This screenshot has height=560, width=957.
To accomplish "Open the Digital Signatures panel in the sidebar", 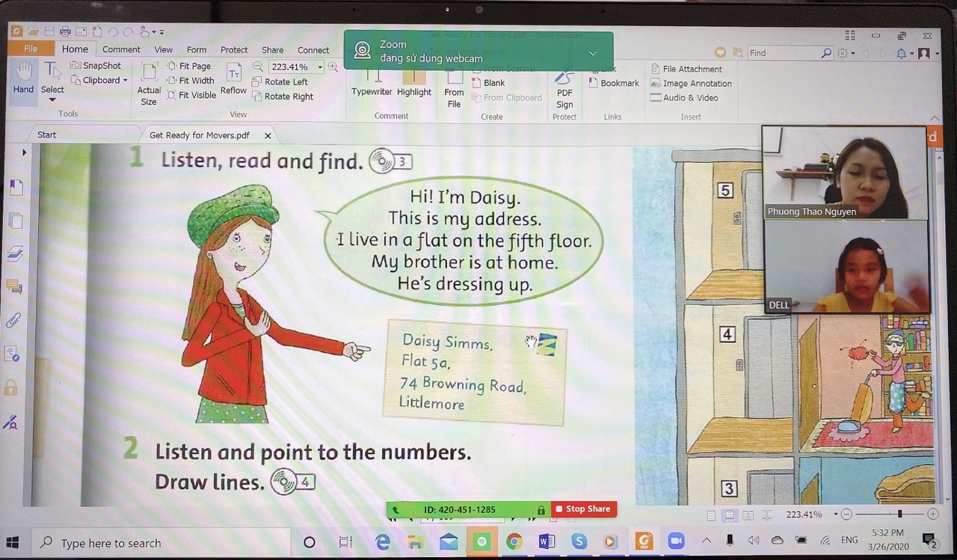I will pyautogui.click(x=10, y=422).
